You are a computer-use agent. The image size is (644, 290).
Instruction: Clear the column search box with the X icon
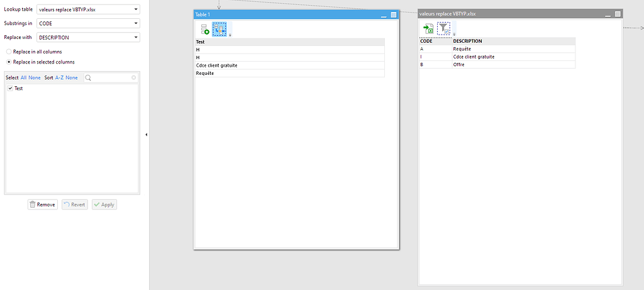[133, 77]
